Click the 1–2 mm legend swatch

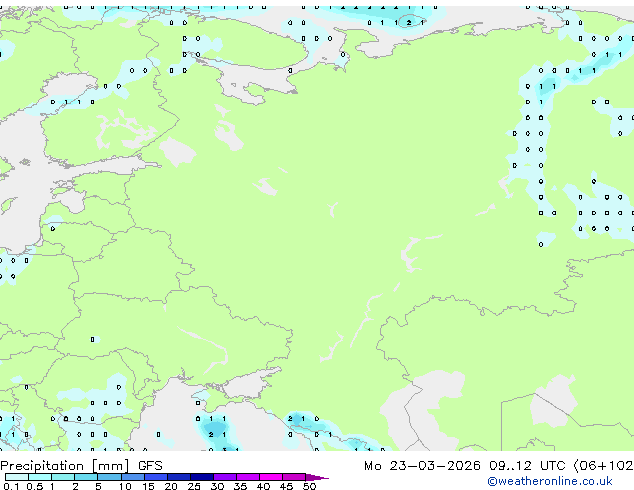tap(63, 477)
